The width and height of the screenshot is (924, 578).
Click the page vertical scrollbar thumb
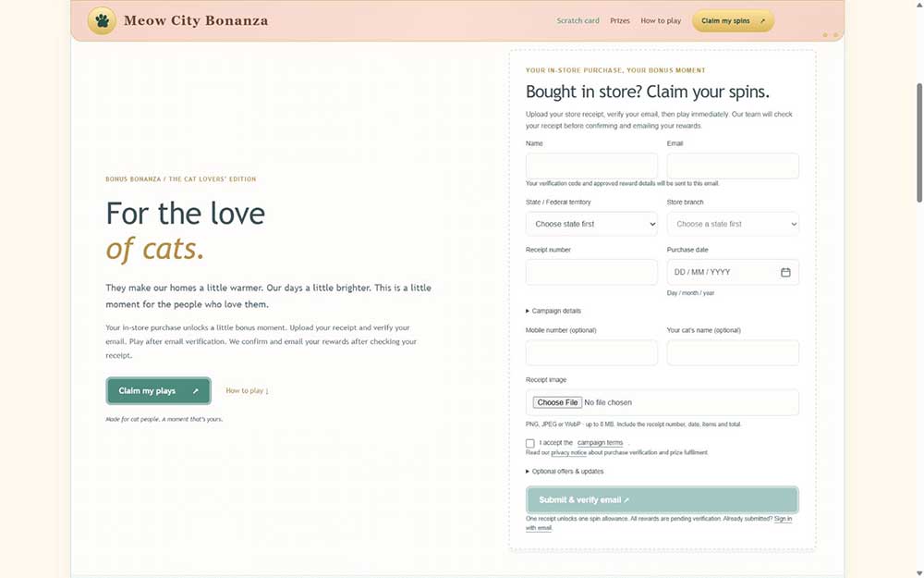point(918,142)
